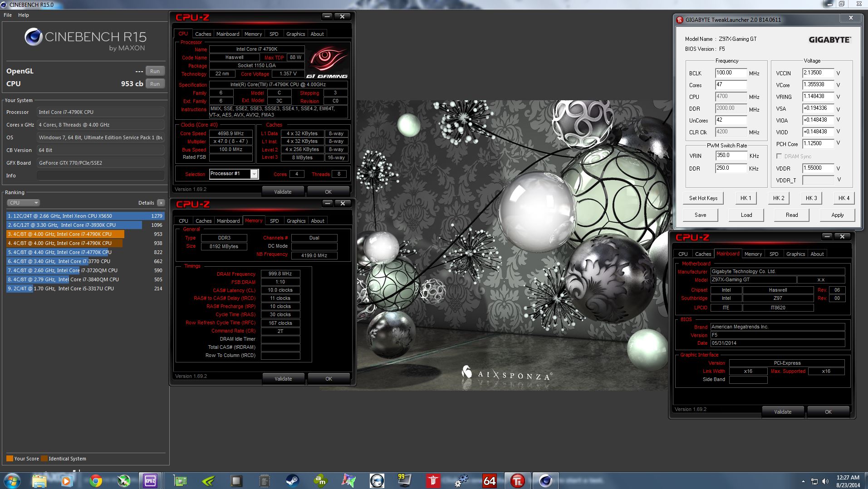This screenshot has height=489, width=868.
Task: Open the Windows Start menu orb
Action: click(x=12, y=480)
